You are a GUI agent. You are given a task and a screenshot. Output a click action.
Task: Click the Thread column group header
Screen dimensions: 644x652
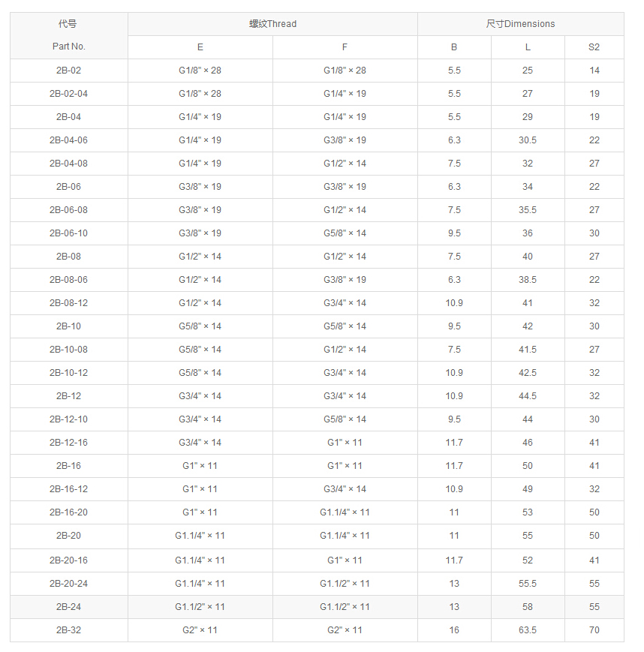(272, 24)
